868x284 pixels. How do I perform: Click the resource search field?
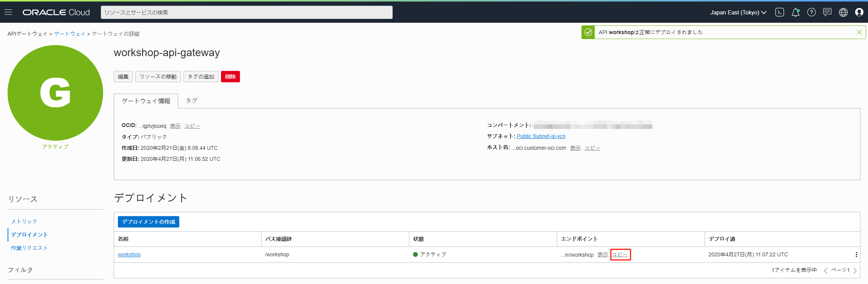coord(246,13)
